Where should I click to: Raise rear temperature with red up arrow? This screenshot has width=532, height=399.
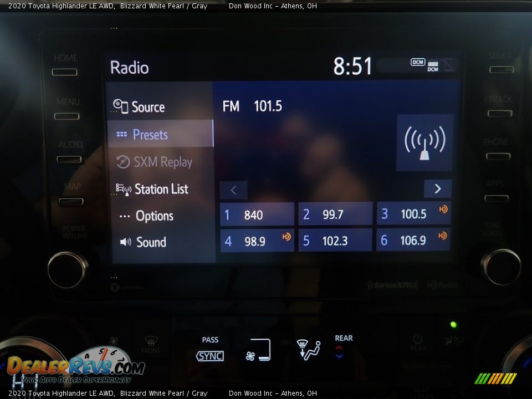[339, 348]
